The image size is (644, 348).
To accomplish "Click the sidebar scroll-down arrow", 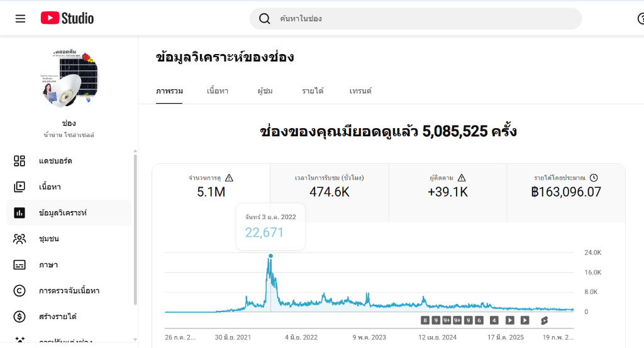I will point(135,339).
